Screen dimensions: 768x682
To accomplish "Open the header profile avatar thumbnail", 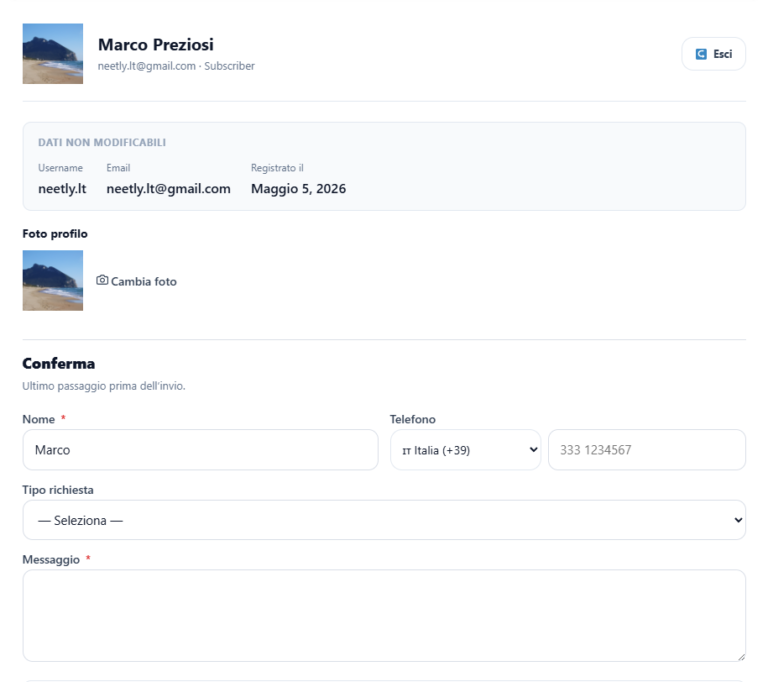I will [52, 53].
